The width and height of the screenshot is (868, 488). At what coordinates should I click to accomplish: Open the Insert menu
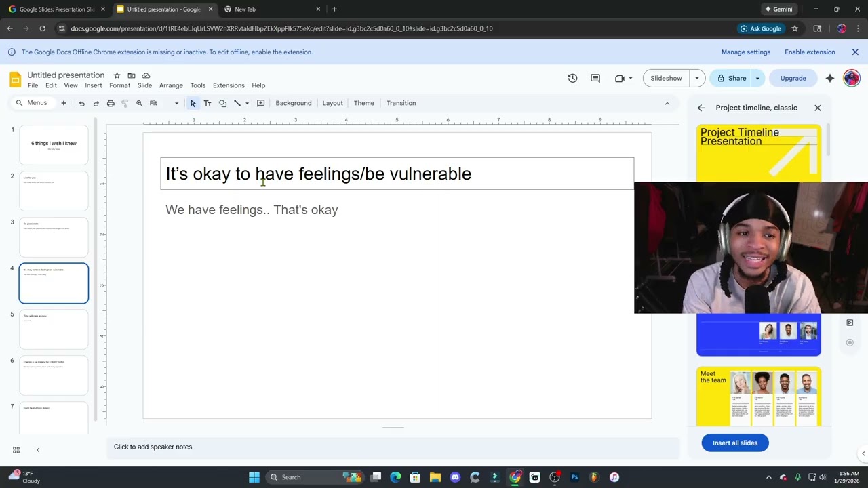pyautogui.click(x=94, y=85)
